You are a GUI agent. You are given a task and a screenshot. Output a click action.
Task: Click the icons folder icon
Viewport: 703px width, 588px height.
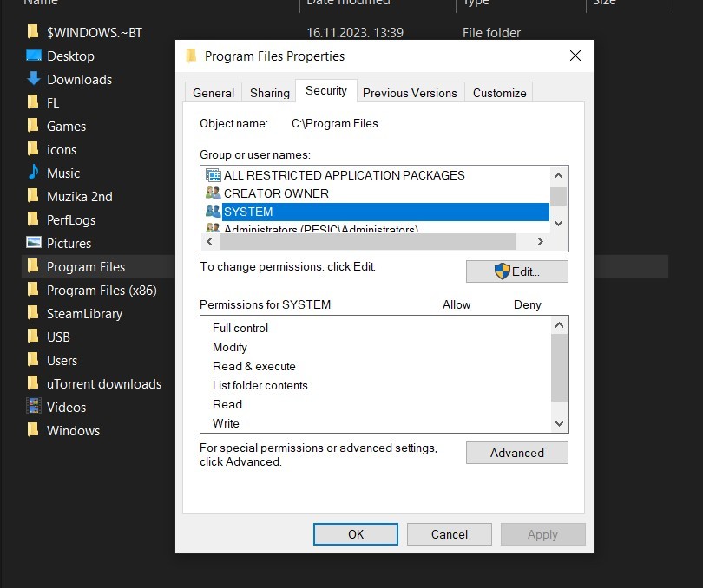(x=33, y=149)
